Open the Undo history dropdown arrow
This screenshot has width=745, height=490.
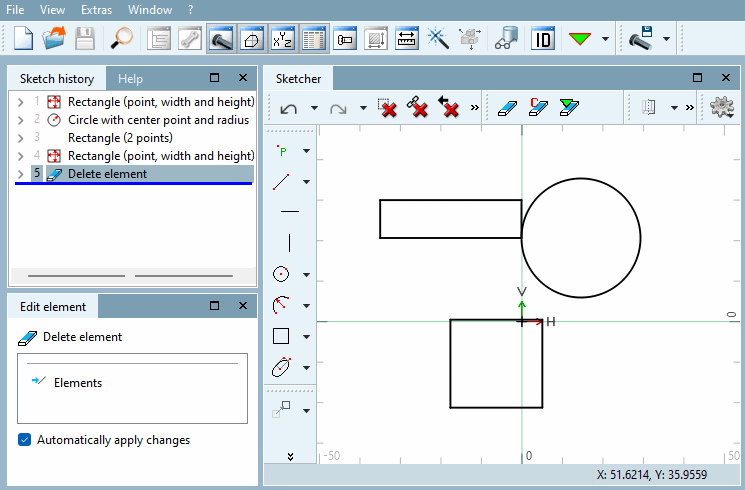pyautogui.click(x=314, y=108)
